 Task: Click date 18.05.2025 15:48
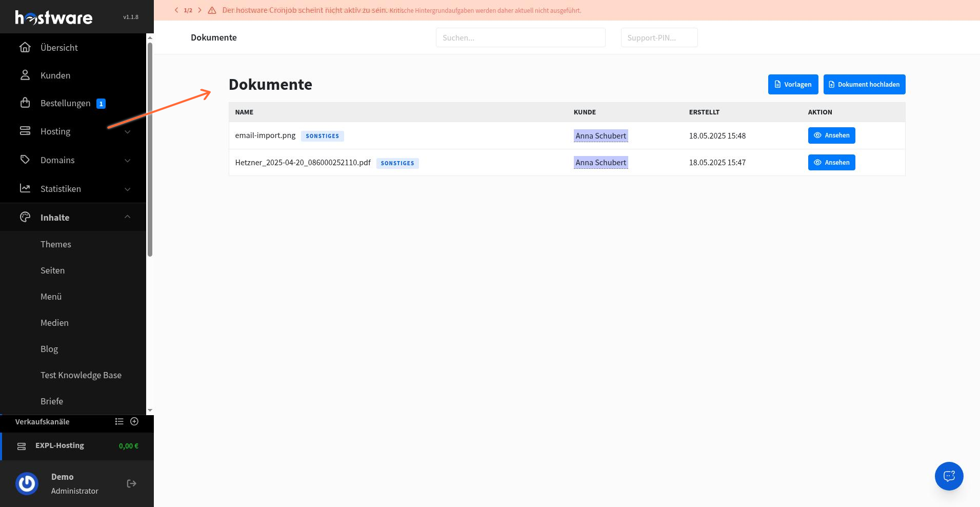point(717,135)
